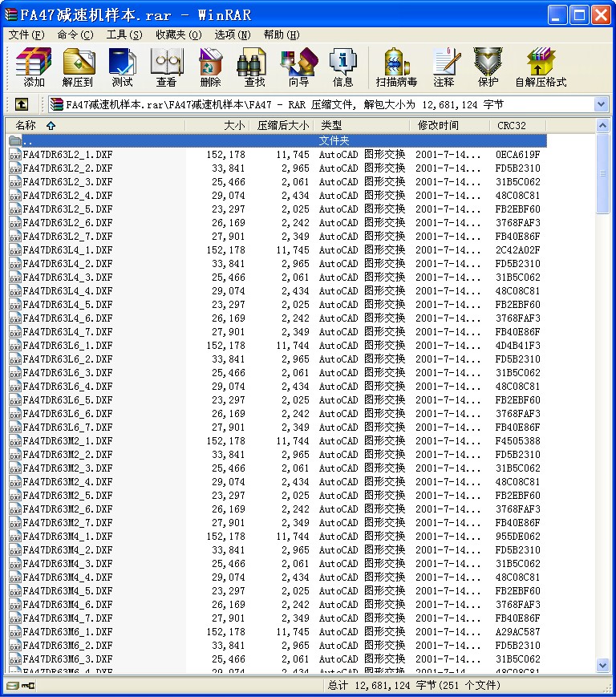Select file FA47DR63L4_6.DXF
This screenshot has height=697, width=616.
coord(67,318)
